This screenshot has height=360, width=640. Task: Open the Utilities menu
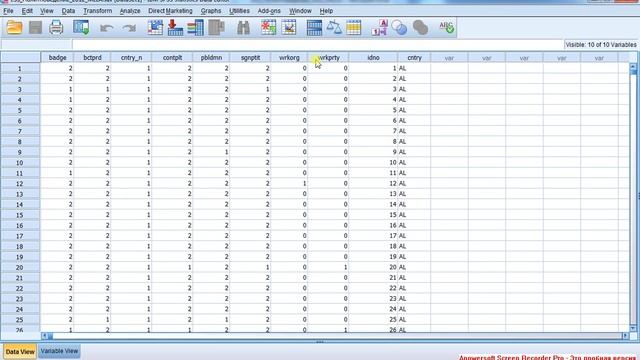coord(239,11)
